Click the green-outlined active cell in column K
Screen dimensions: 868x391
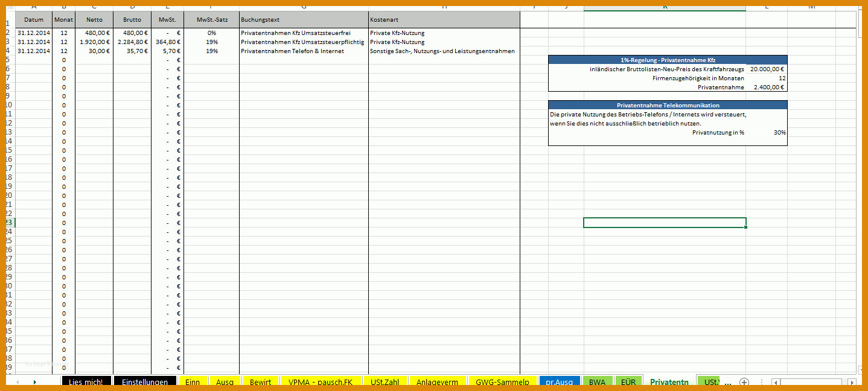665,223
